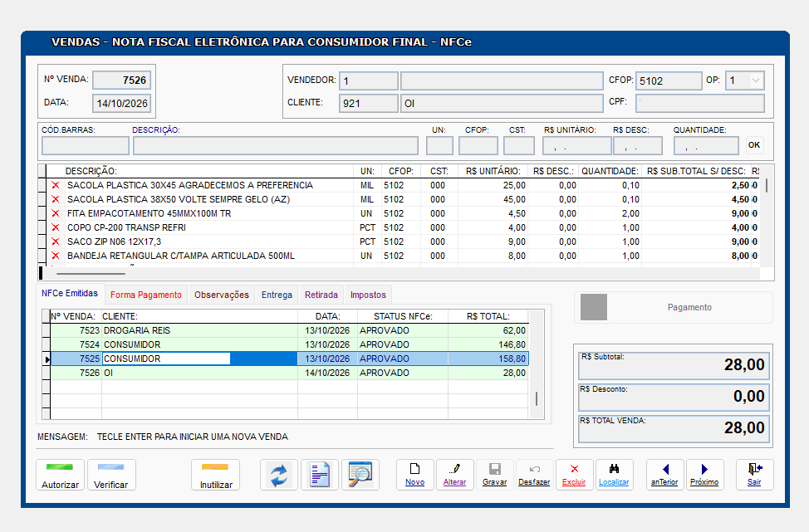Remove the FITA EMPACOTAMENTO item with red X

[x=55, y=213]
